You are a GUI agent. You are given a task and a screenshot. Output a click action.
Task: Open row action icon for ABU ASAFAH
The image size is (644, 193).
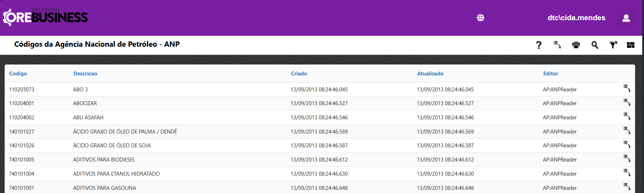(627, 117)
